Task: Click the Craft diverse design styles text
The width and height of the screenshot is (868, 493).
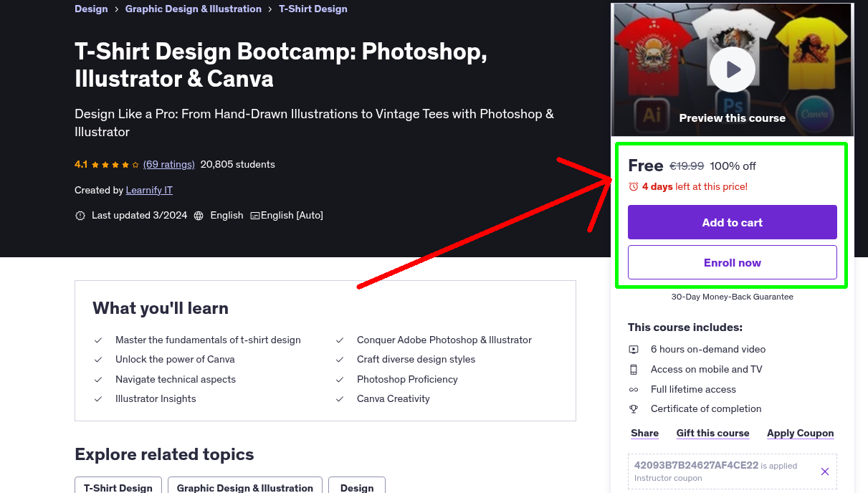Action: pos(416,359)
